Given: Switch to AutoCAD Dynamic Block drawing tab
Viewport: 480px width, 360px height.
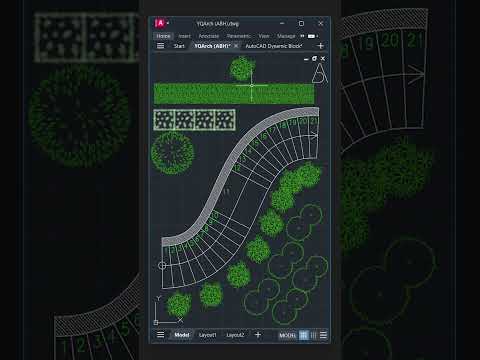Looking at the screenshot, I should pos(274,46).
